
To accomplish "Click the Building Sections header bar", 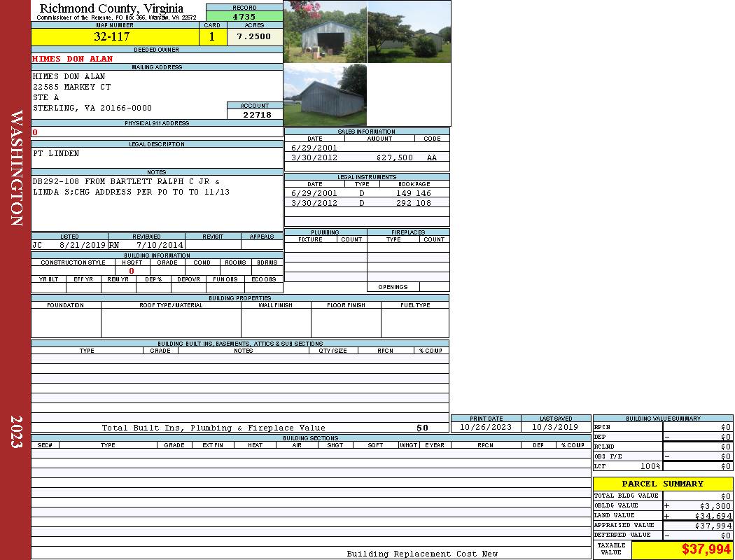I will click(310, 438).
